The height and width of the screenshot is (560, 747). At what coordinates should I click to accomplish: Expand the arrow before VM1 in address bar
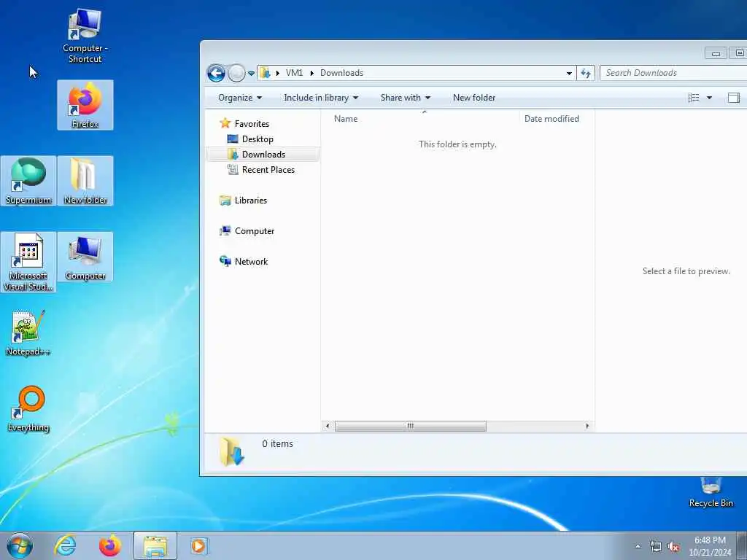click(x=278, y=73)
